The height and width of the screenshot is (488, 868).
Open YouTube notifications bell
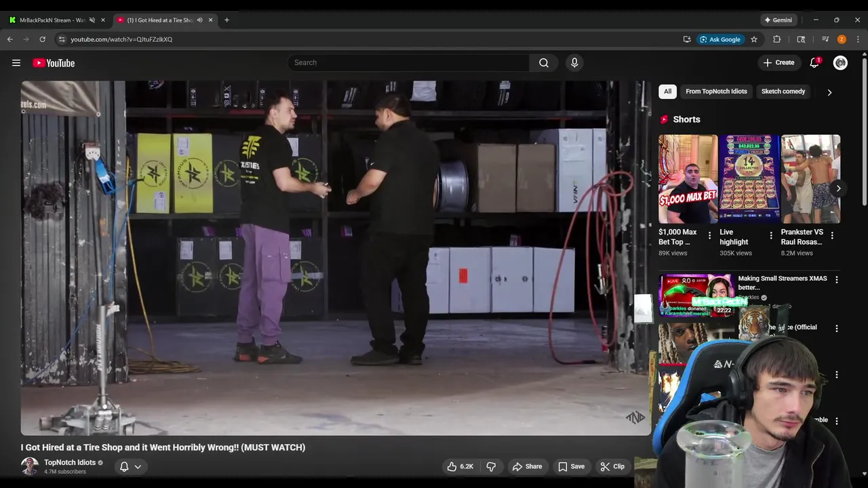click(814, 63)
